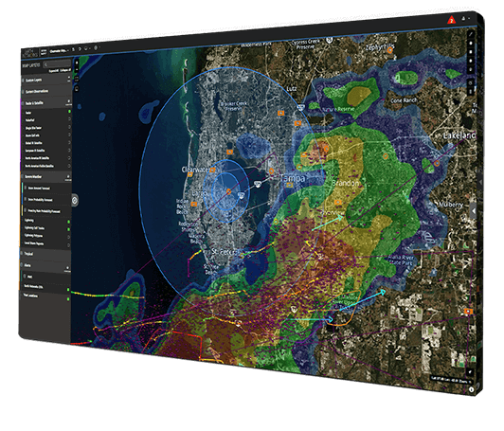
Task: Click the orange marker just below Tampa label
Action: tap(289, 185)
